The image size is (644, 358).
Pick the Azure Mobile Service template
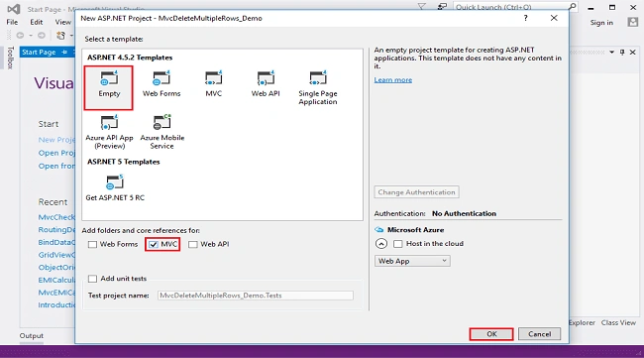point(162,132)
